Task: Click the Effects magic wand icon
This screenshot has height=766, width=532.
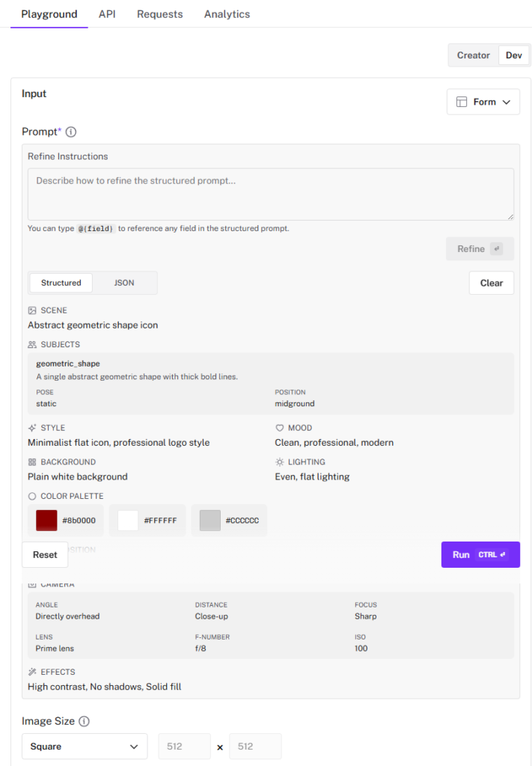Action: pyautogui.click(x=32, y=672)
